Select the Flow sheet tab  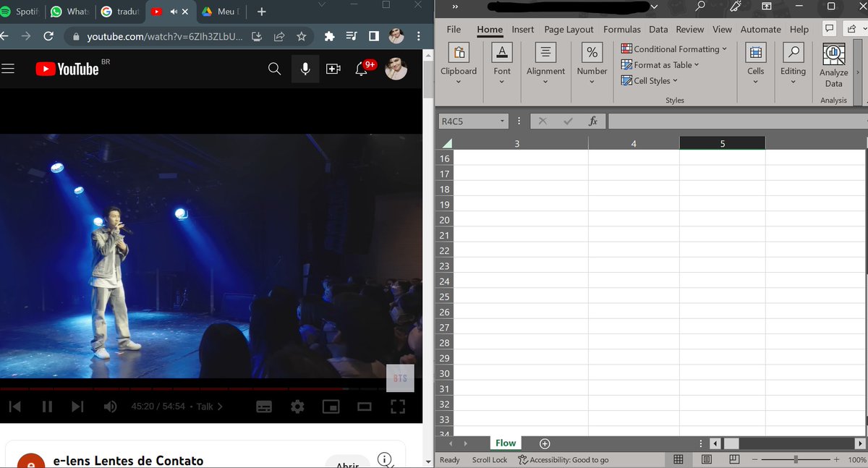(x=506, y=443)
